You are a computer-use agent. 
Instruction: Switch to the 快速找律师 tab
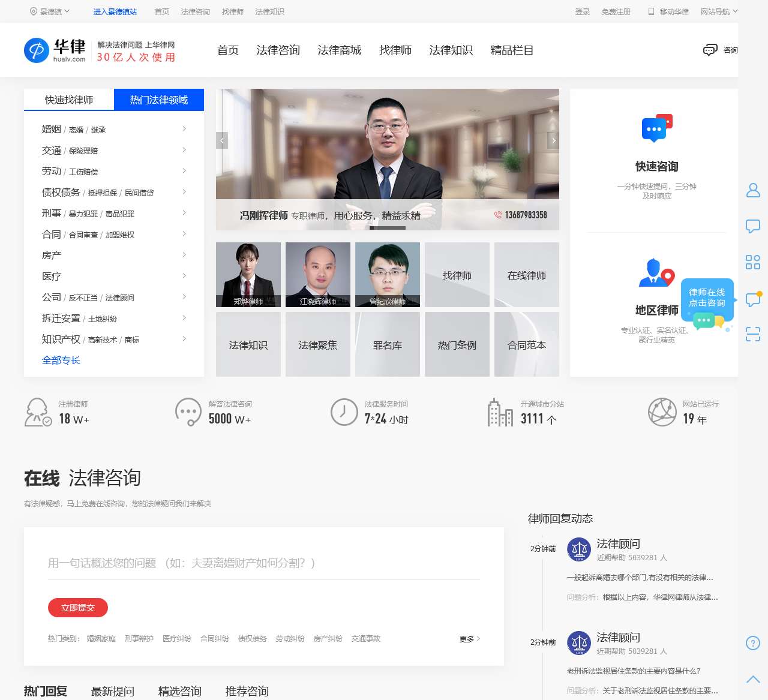pos(69,100)
